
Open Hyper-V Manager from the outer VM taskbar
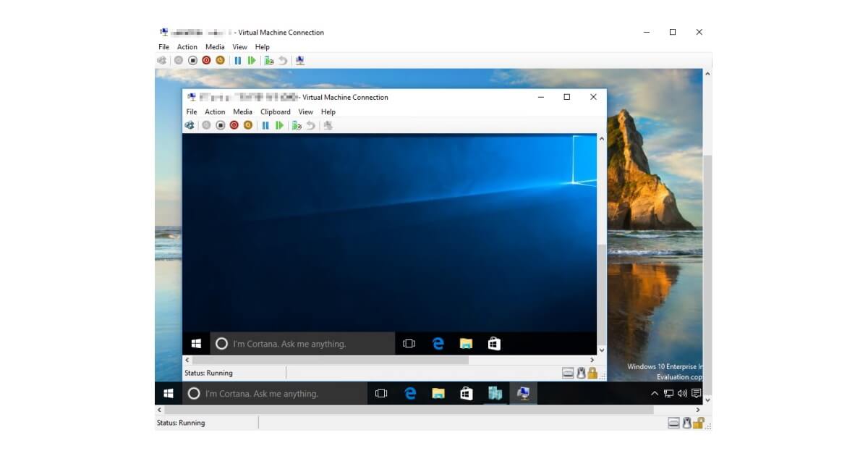(x=495, y=394)
